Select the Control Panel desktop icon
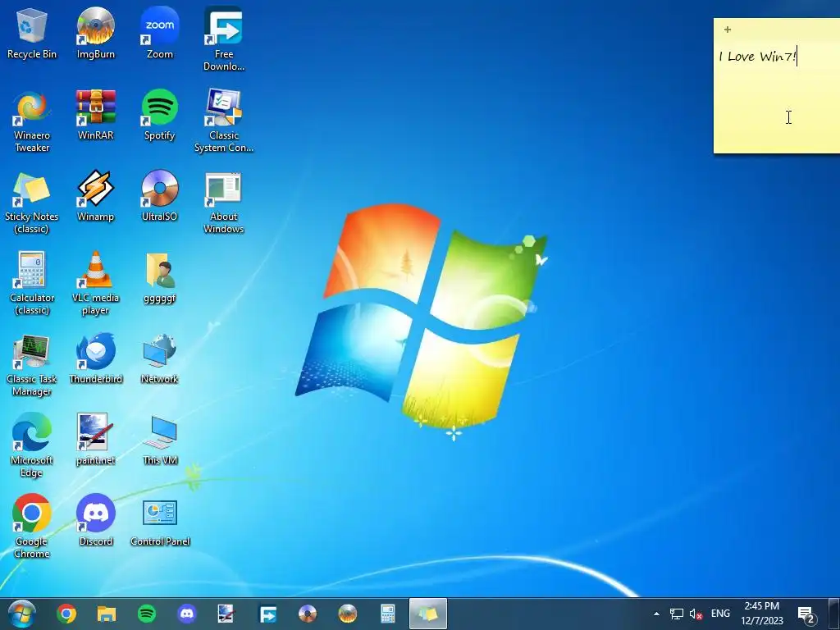Viewport: 840px width, 630px height. [x=160, y=521]
